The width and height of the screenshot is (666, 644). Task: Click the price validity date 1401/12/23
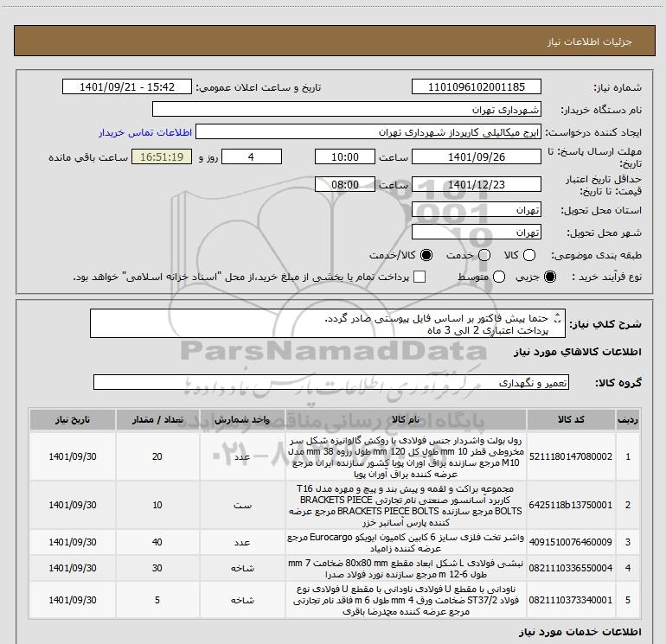[x=476, y=184]
